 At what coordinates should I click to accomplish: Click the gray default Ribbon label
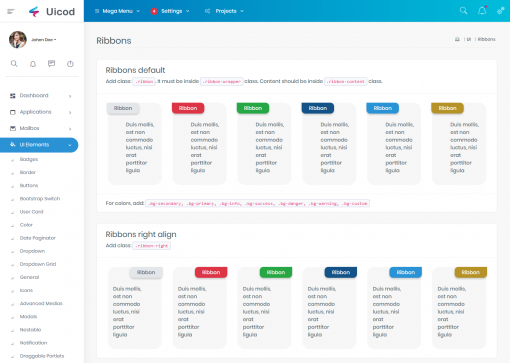123,108
